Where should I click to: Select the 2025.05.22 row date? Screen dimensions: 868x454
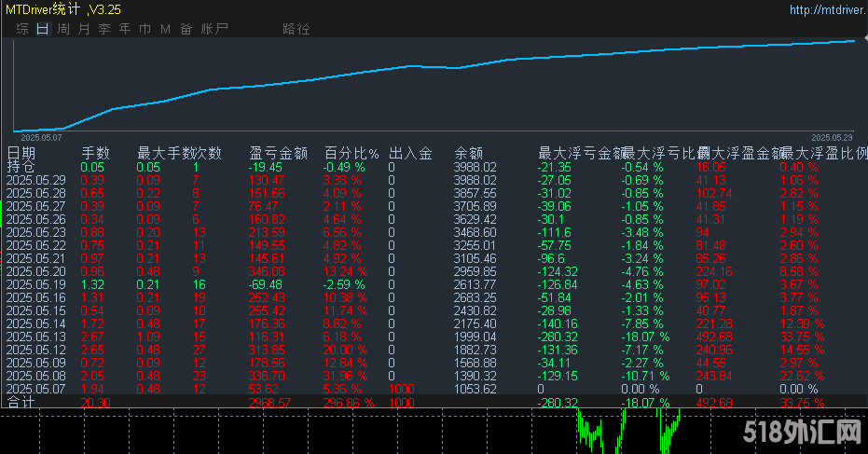click(x=36, y=245)
